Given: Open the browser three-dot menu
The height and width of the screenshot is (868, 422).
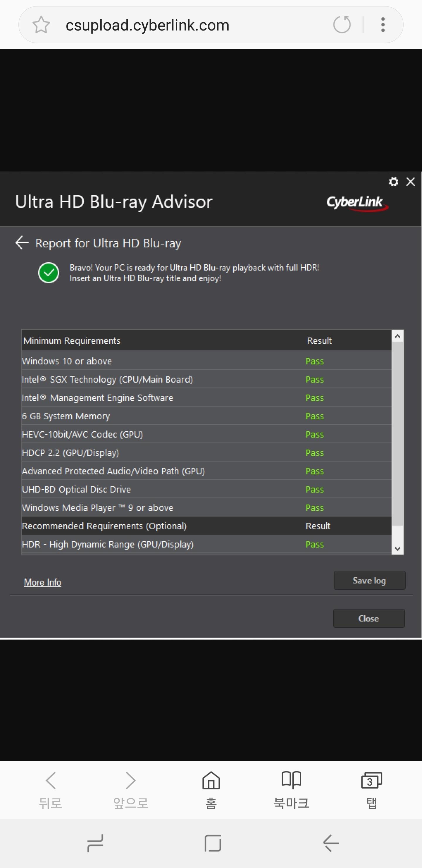Looking at the screenshot, I should click(x=383, y=25).
